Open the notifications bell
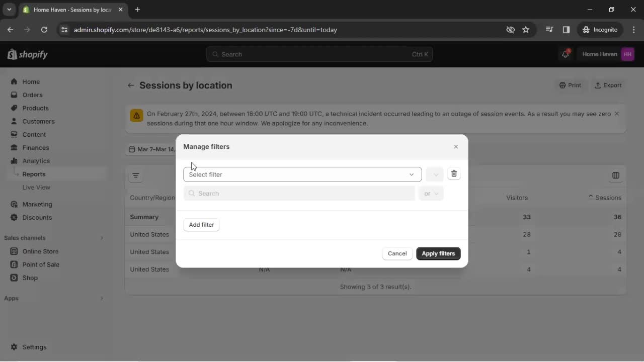 [x=566, y=54]
